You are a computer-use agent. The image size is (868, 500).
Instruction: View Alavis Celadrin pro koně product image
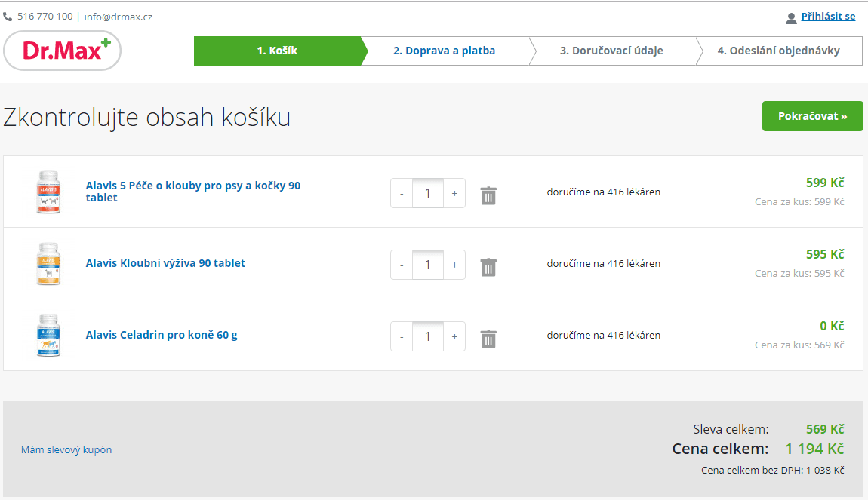[x=49, y=335]
